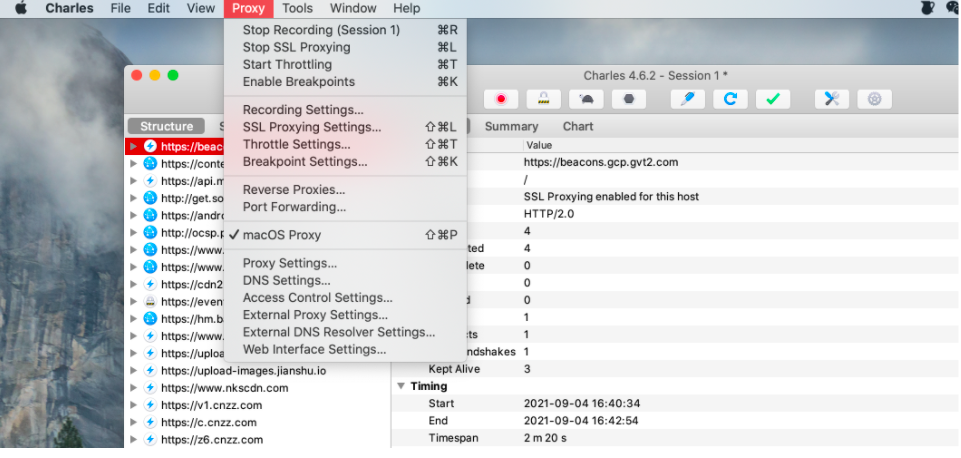
Task: Click the red Record toolbar button
Action: 501,99
